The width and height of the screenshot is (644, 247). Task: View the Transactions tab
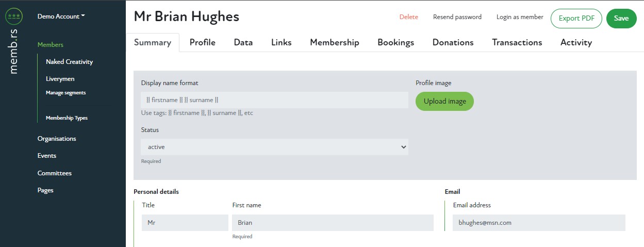tap(517, 43)
